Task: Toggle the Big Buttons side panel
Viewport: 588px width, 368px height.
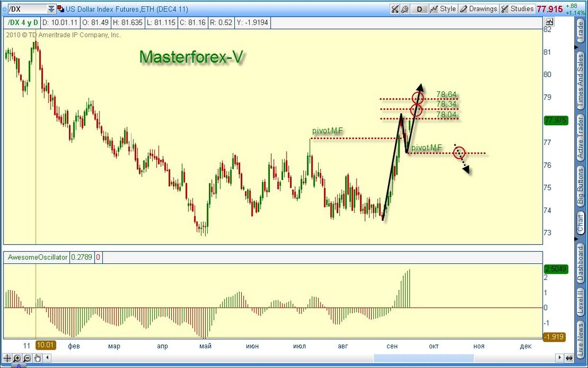Action: (580, 186)
